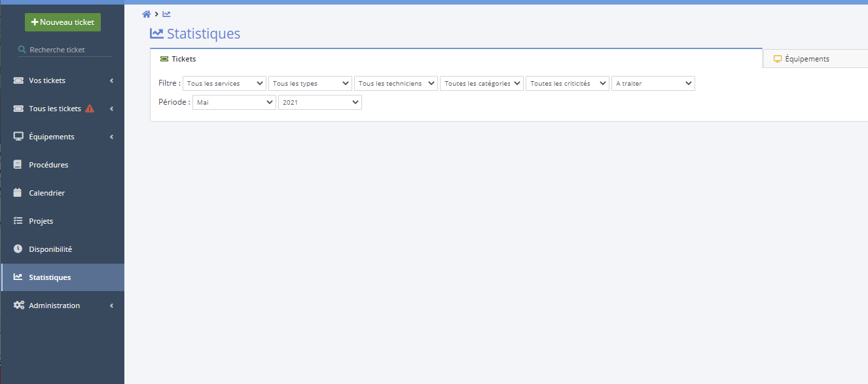Image resolution: width=868 pixels, height=384 pixels.
Task: Click the checklist icon for Projets
Action: 18,221
